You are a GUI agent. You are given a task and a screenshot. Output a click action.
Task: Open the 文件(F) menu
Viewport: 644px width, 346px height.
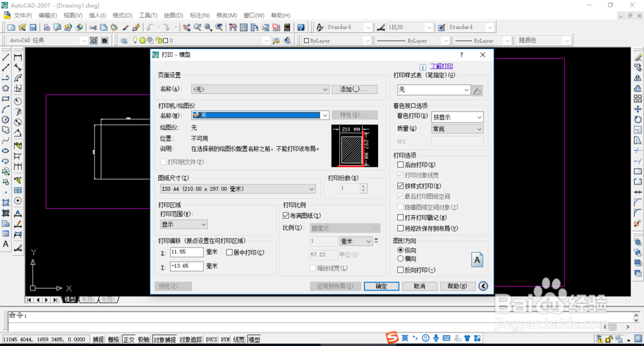23,15
